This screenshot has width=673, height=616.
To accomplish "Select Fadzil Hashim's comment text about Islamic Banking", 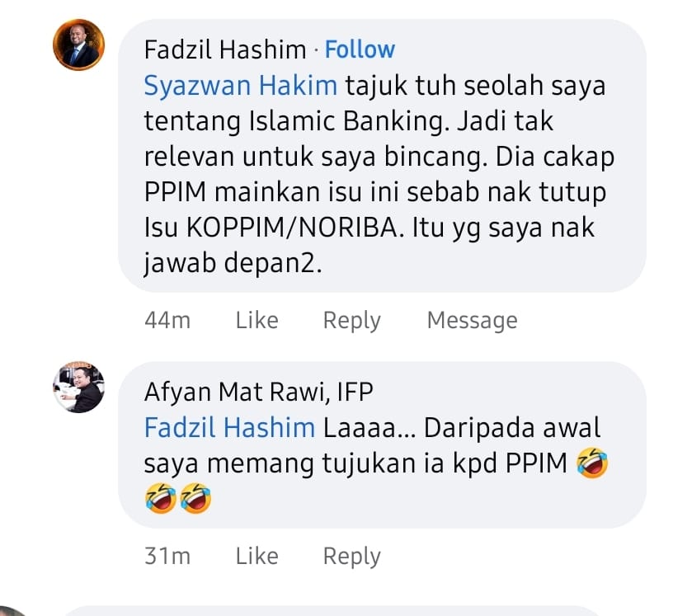I will point(379,174).
